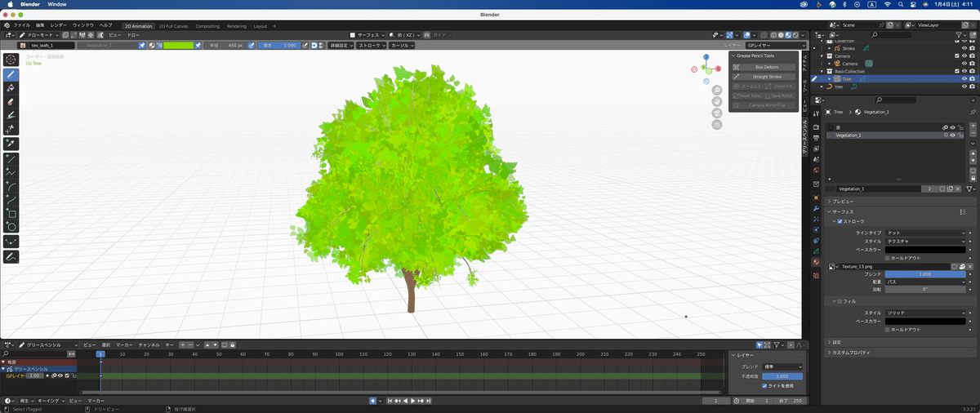Open the ファイル menu
The height and width of the screenshot is (413, 980).
22,25
